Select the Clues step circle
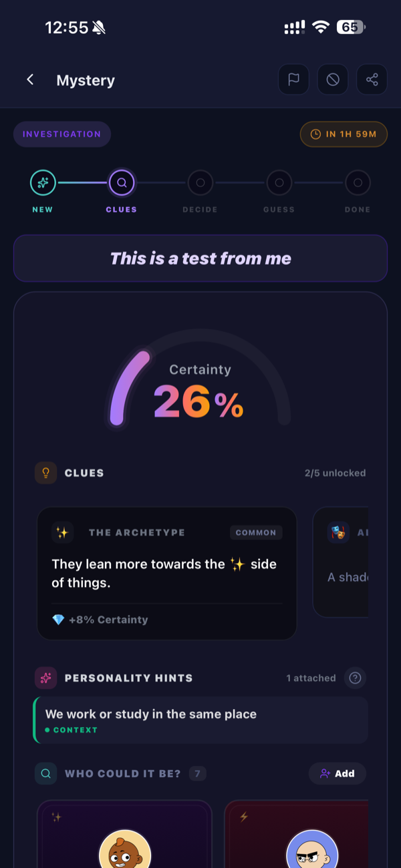The image size is (401, 868). [x=122, y=182]
